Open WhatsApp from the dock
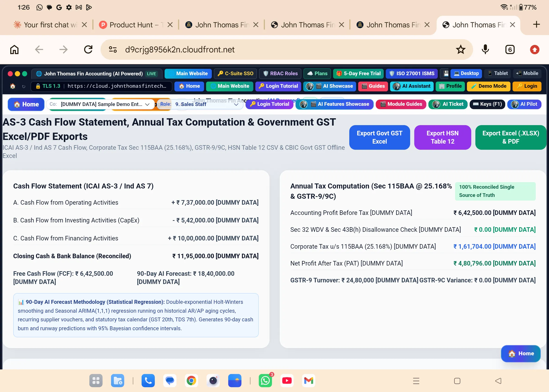The height and width of the screenshot is (392, 549). (x=265, y=381)
